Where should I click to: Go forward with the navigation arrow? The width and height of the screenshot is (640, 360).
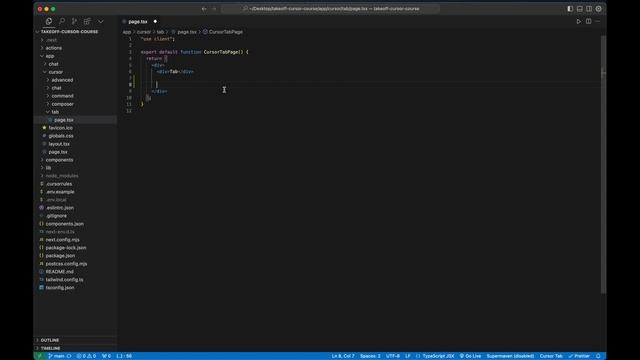click(x=214, y=9)
